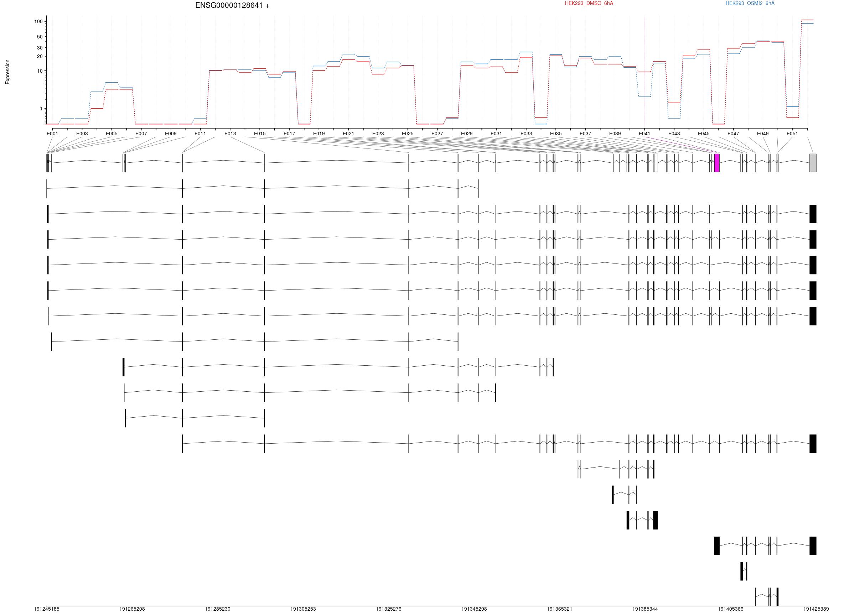This screenshot has width=855, height=616.
Task: Click the gray terminal exon box
Action: point(813,163)
